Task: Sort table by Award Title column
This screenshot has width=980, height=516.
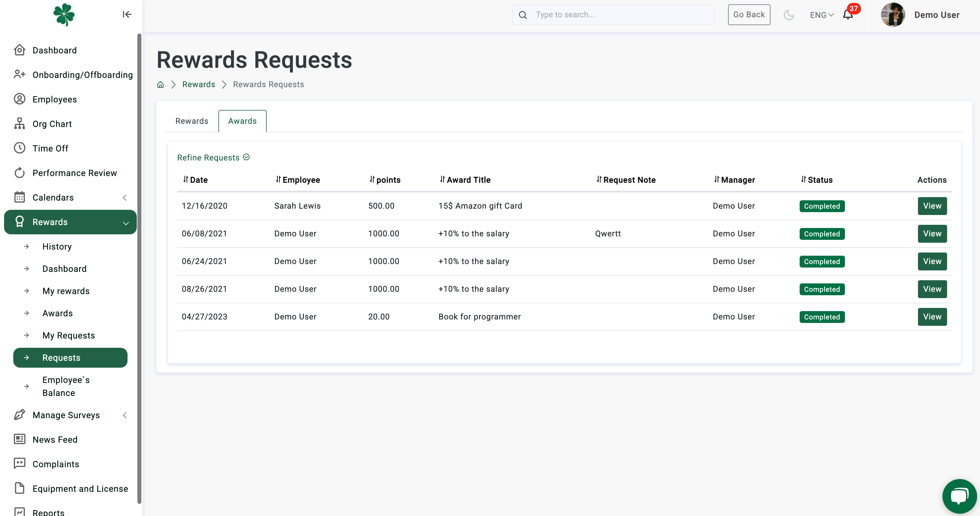Action: point(465,180)
